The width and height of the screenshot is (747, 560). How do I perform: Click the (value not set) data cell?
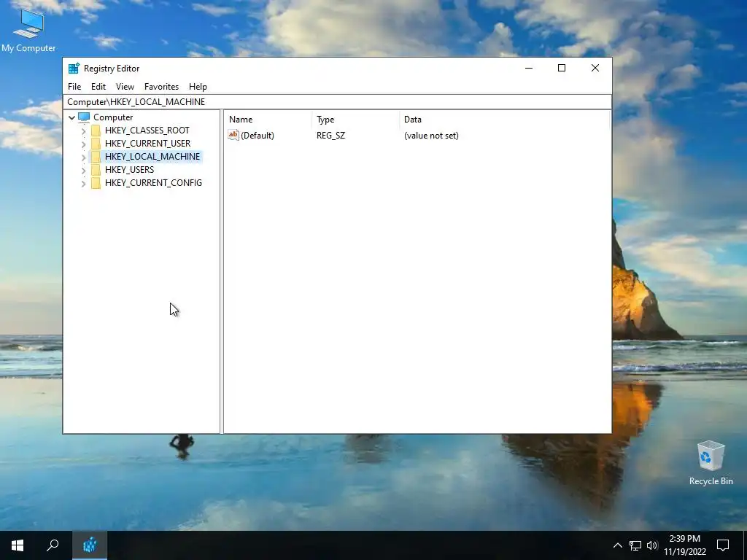(431, 136)
